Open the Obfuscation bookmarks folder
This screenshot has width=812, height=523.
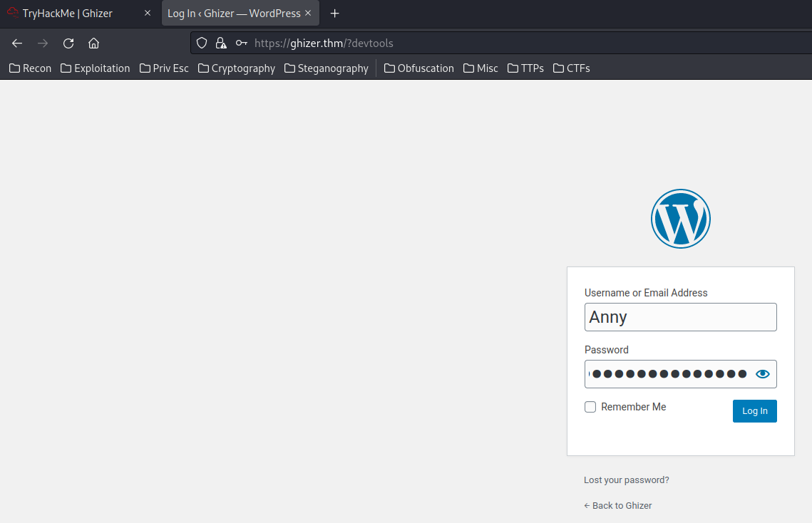(419, 68)
